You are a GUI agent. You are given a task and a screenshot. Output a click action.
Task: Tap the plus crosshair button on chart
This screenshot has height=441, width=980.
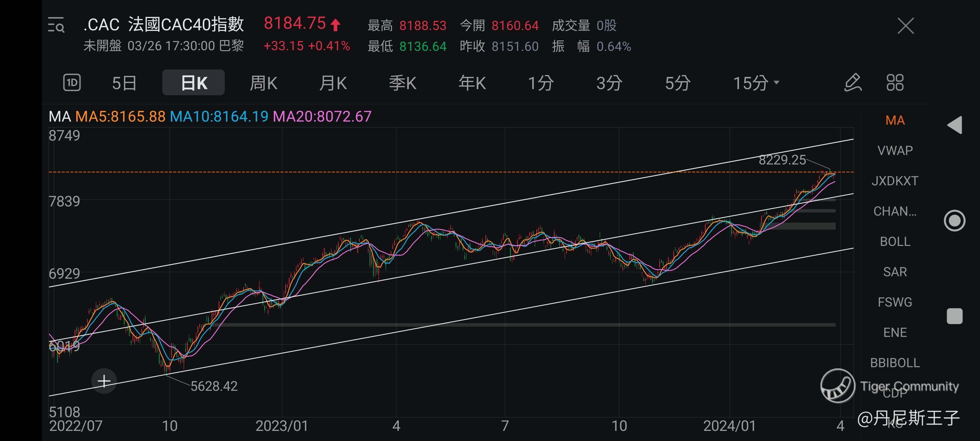pyautogui.click(x=104, y=381)
